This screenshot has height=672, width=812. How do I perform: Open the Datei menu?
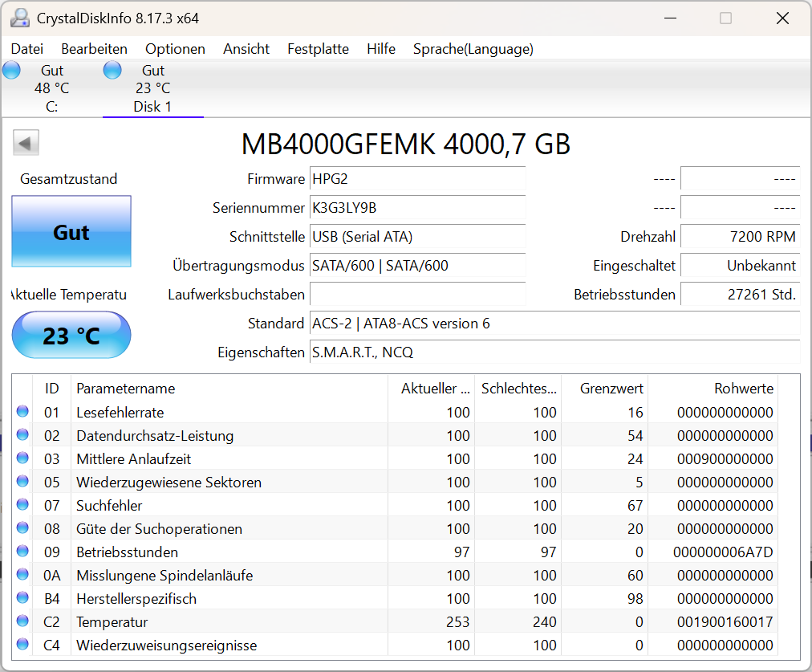(x=27, y=49)
